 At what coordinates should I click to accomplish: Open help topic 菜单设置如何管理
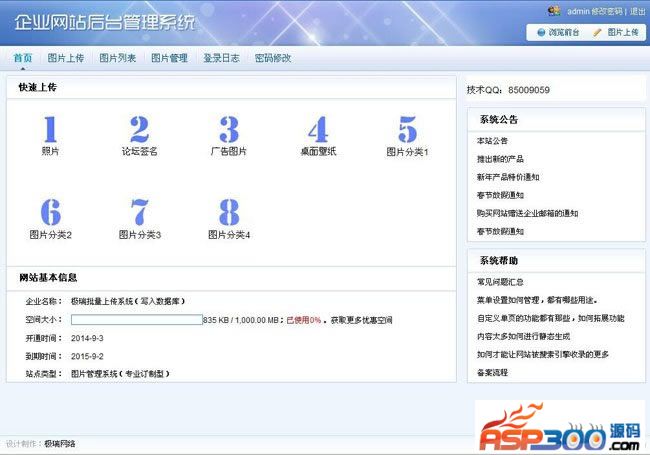tap(537, 300)
